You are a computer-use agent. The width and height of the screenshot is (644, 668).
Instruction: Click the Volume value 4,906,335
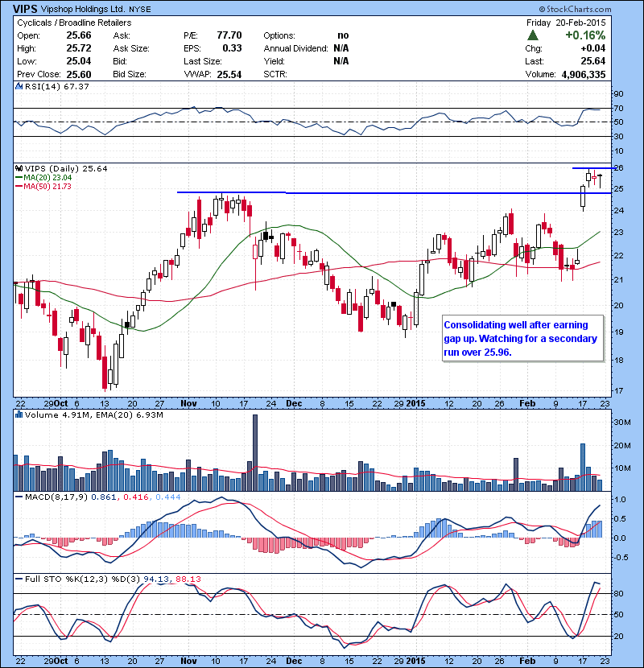(x=584, y=75)
